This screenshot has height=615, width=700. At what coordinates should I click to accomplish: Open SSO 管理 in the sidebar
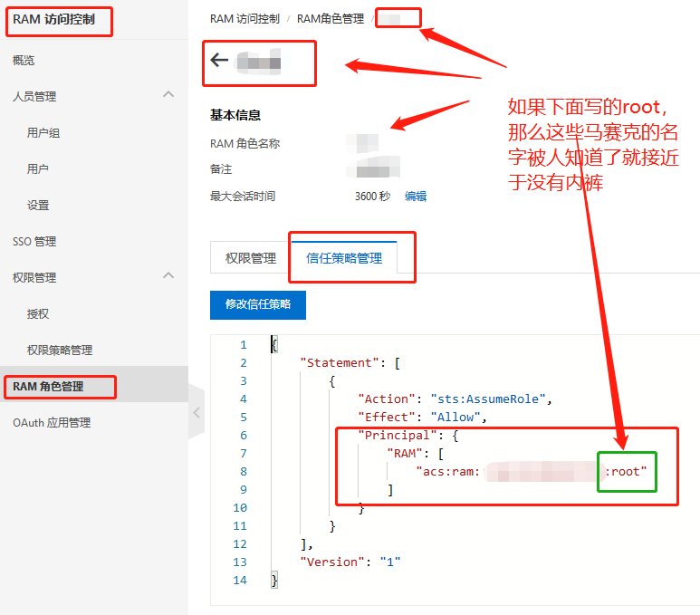pos(34,242)
